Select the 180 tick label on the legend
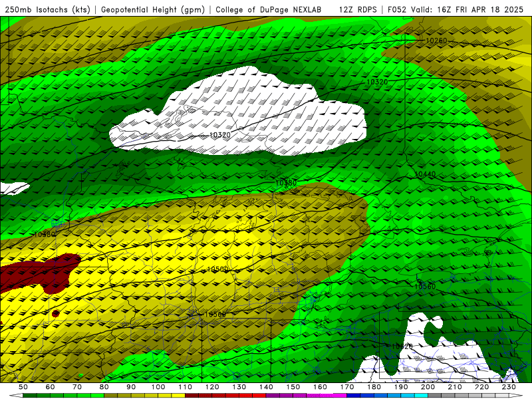The width and height of the screenshot is (532, 399). [374, 387]
